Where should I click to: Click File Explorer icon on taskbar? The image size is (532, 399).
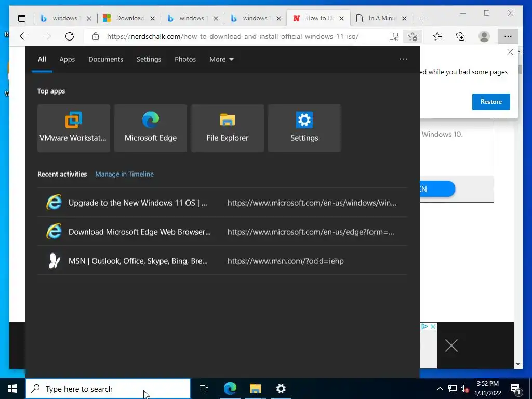click(256, 389)
